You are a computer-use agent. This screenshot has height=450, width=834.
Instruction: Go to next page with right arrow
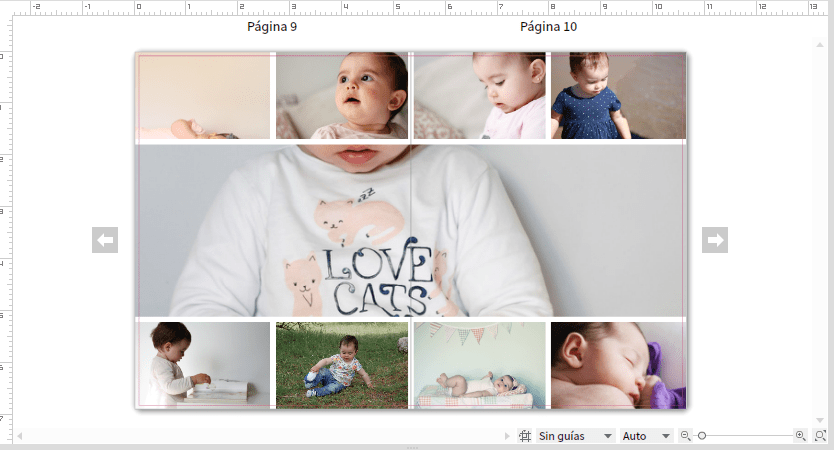tap(715, 240)
